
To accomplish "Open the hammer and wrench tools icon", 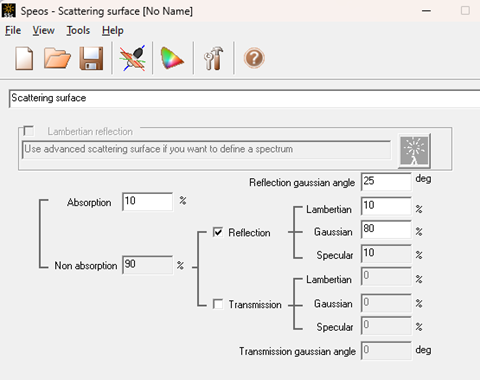I will click(213, 58).
